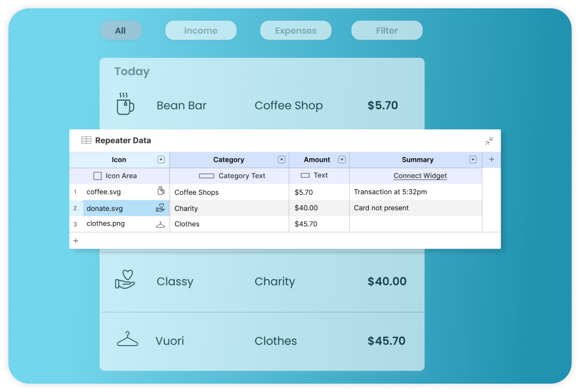Click the Connect Widget link
580x392 pixels.
(420, 176)
